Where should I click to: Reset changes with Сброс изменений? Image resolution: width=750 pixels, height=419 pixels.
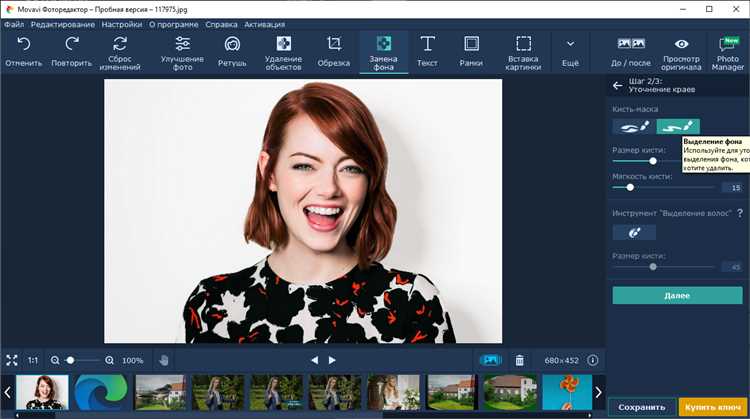pos(120,53)
